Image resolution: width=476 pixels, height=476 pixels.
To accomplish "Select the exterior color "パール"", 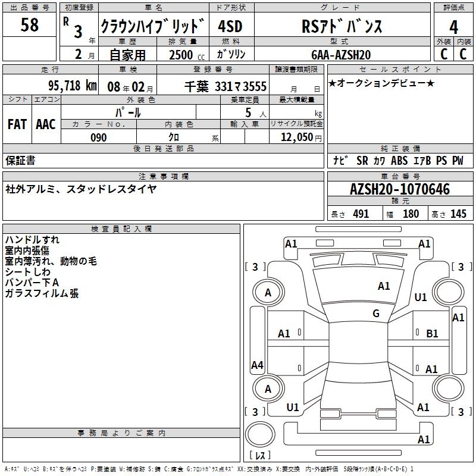I will [128, 112].
